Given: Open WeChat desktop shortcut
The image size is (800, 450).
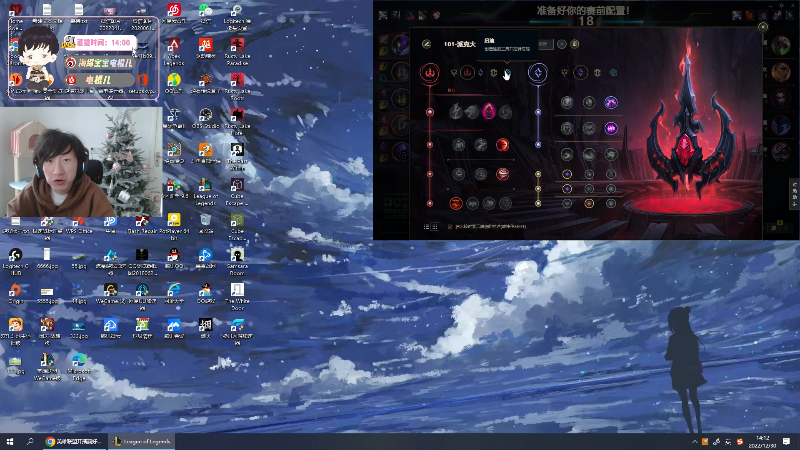Looking at the screenshot, I should point(206,14).
